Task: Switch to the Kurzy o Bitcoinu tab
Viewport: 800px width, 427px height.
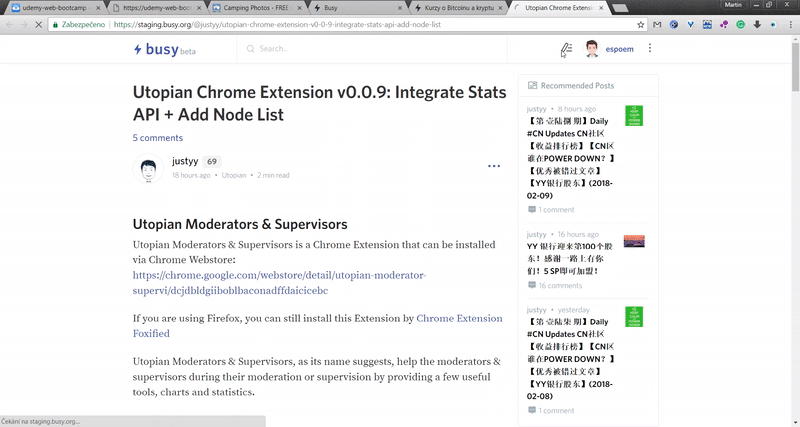Action: point(459,8)
